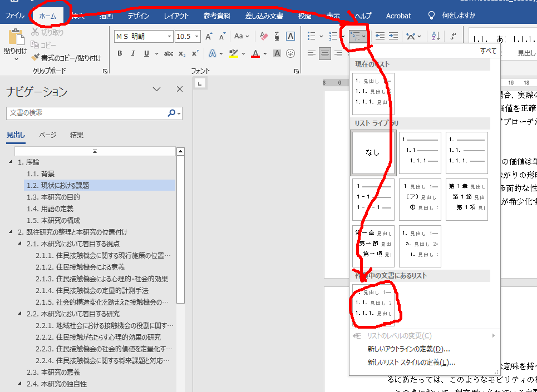Apply strikethrough to text
The image size is (537, 392).
pyautogui.click(x=168, y=54)
